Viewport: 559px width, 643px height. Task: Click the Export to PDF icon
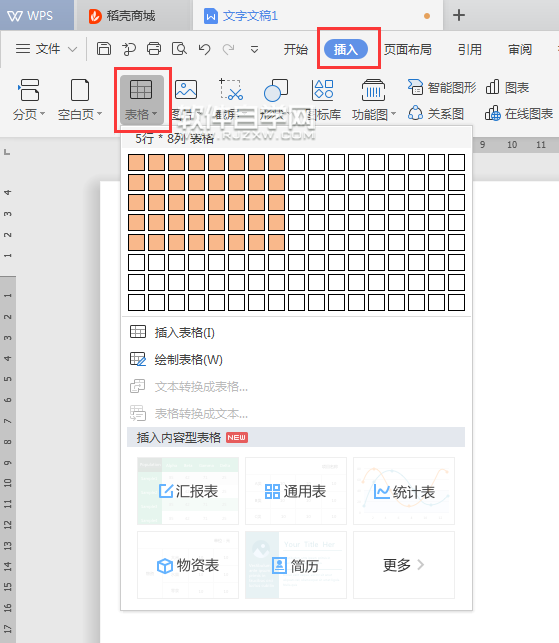[129, 49]
